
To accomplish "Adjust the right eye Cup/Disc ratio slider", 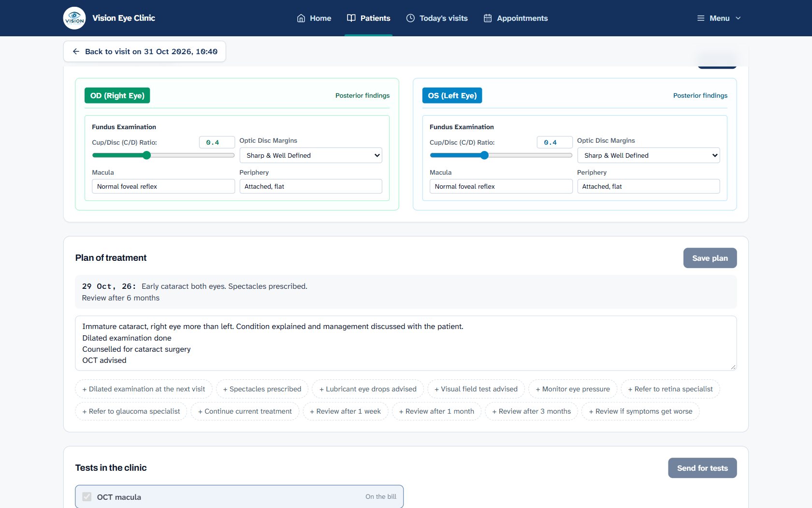I will [163, 155].
